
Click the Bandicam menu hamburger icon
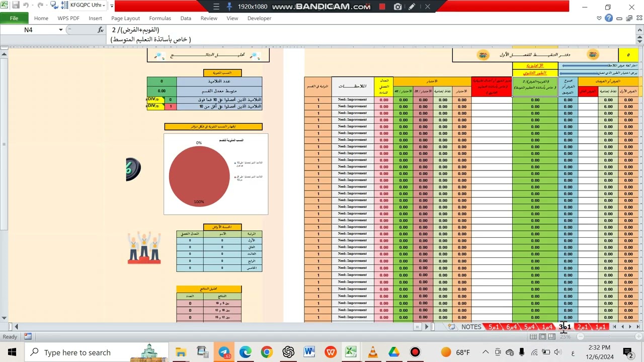coord(216,7)
